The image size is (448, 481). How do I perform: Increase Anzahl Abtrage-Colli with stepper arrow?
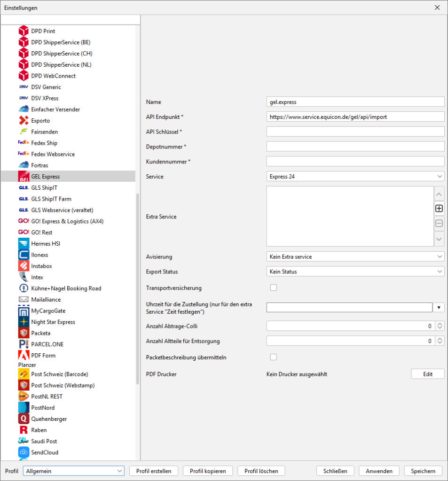click(440, 324)
